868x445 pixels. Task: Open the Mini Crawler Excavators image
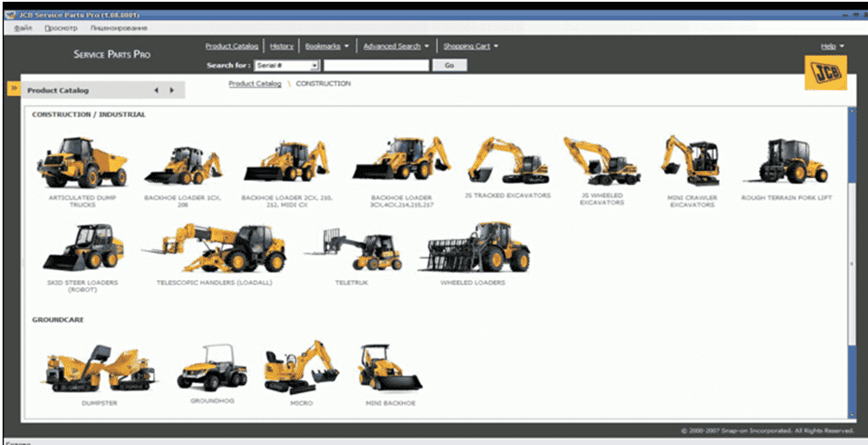coord(691,161)
